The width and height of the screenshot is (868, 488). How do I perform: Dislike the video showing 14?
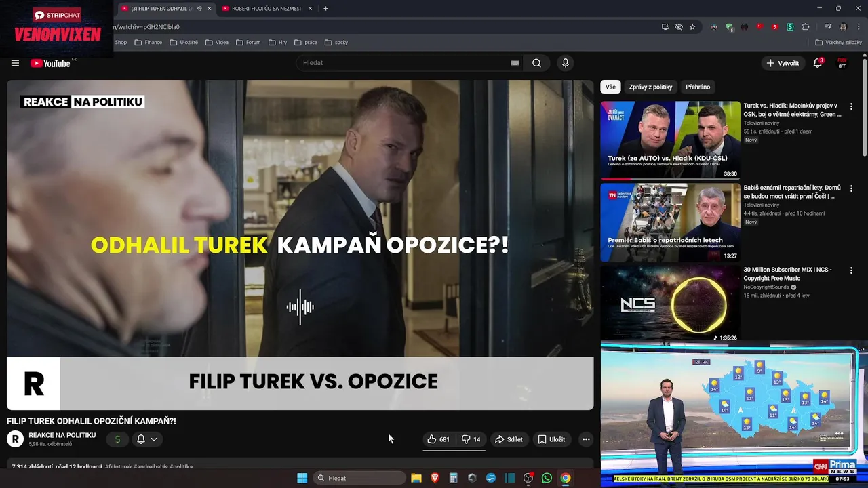471,439
